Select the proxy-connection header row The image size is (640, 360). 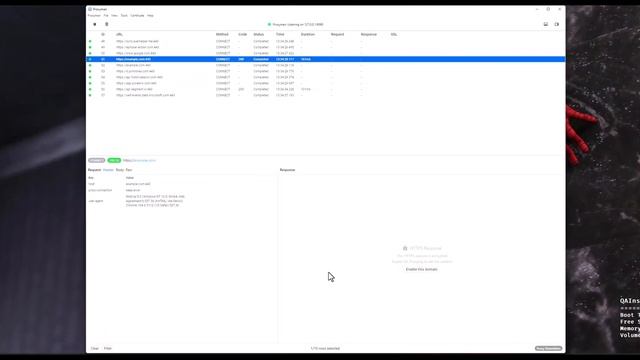click(x=182, y=190)
